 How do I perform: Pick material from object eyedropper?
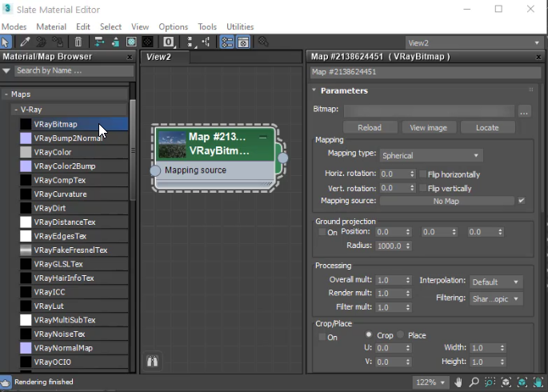25,42
